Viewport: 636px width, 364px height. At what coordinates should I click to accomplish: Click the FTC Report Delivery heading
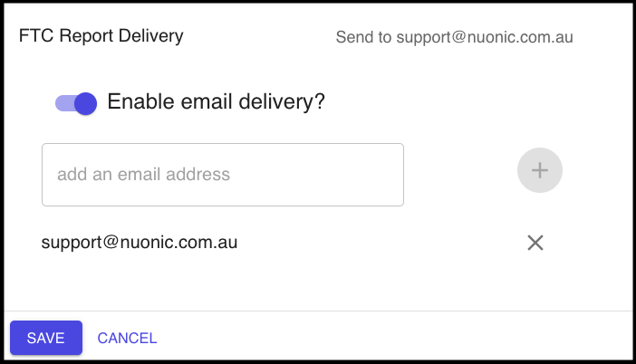pos(101,36)
